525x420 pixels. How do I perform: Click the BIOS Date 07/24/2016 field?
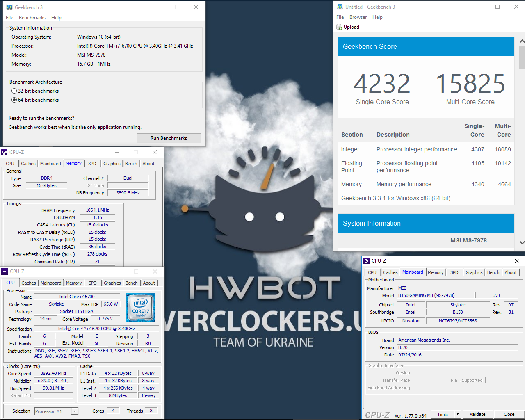tap(458, 355)
